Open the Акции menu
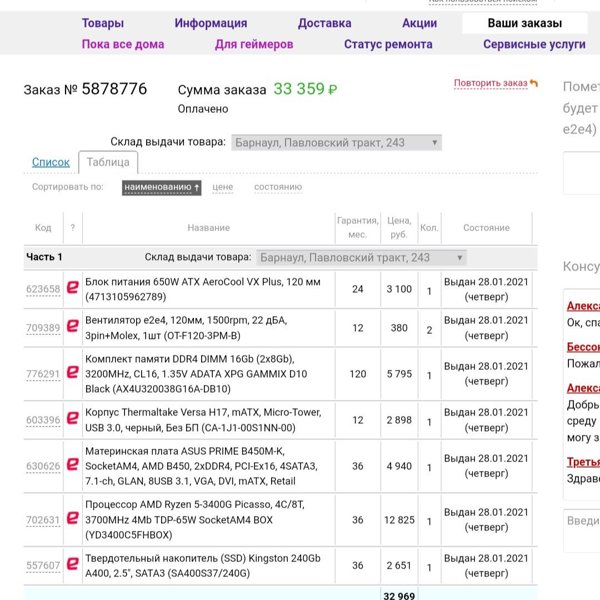The height and width of the screenshot is (600, 600). tap(419, 23)
